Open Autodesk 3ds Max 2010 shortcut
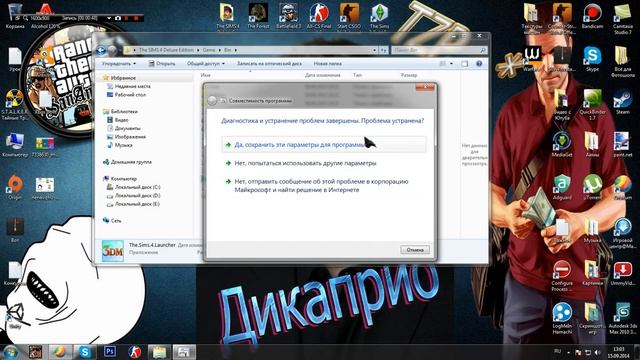 622,318
